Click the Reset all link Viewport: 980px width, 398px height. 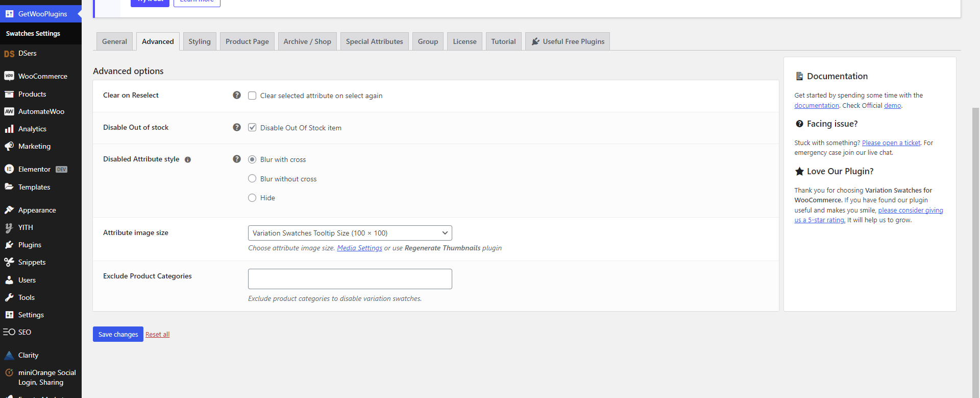(x=157, y=334)
